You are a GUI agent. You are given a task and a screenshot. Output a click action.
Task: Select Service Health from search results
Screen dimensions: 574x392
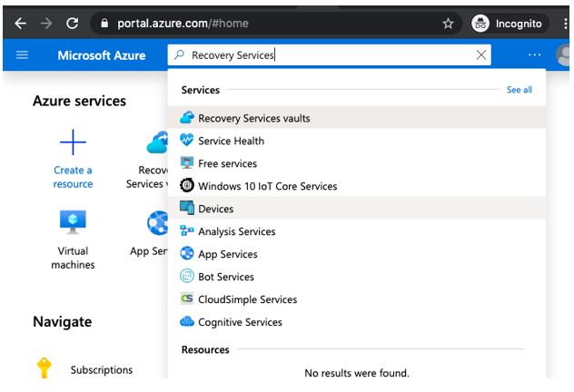coord(231,141)
